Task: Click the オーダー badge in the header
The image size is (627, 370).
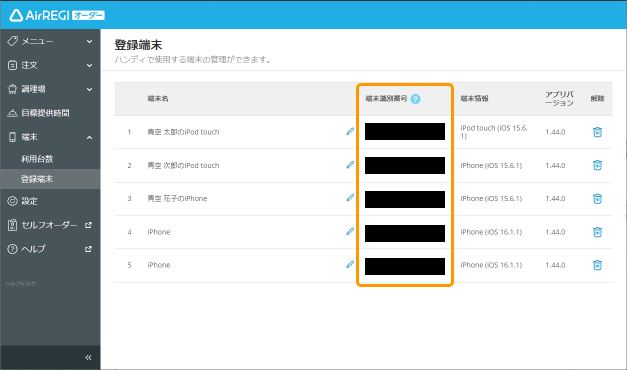Action: 88,15
